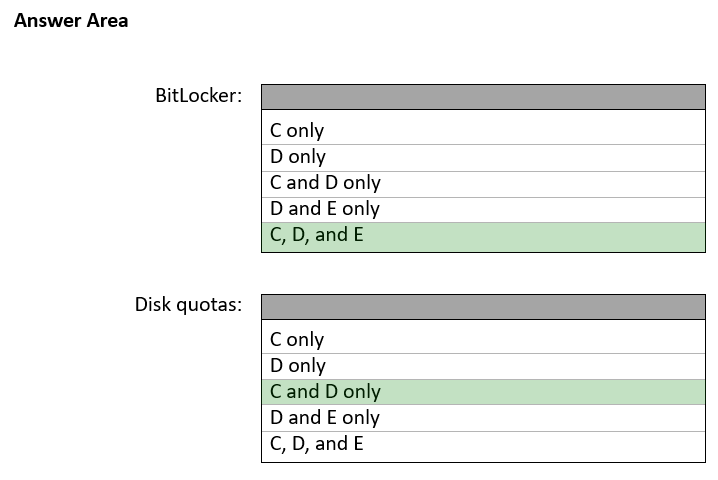
Task: Click the 'Answer Area' heading
Action: (x=71, y=20)
